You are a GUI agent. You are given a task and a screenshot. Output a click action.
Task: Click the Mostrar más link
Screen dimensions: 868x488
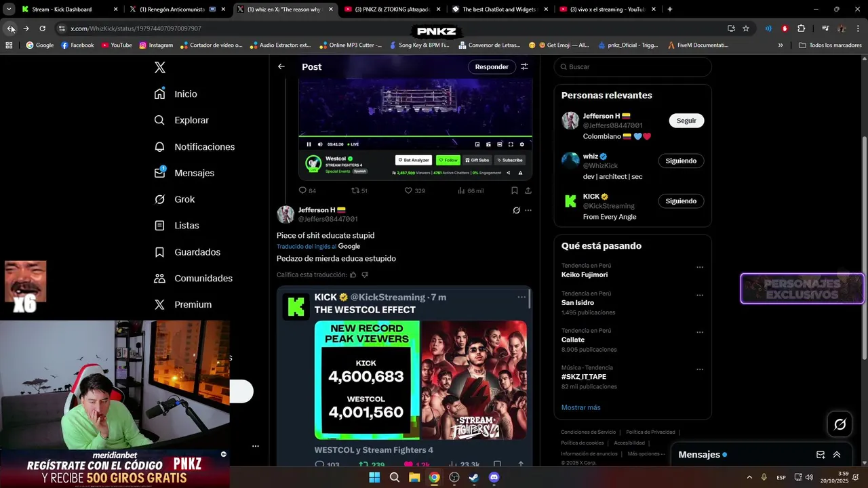pyautogui.click(x=580, y=407)
